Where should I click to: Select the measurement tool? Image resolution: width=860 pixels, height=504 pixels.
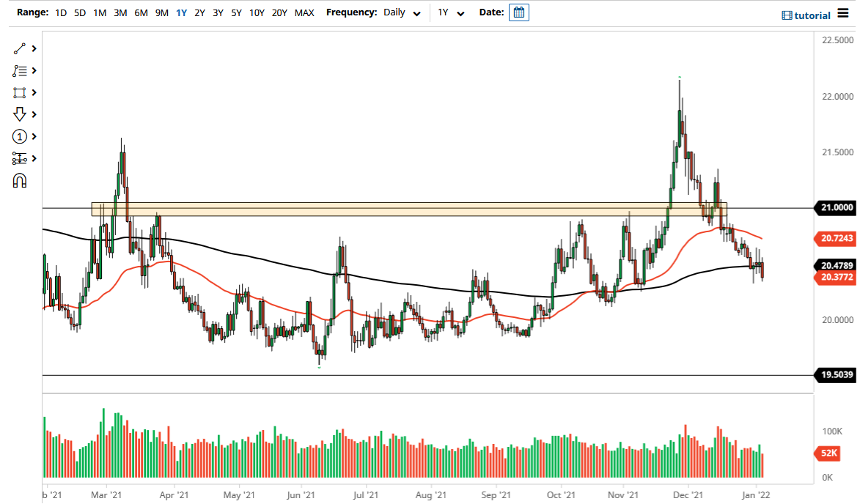tap(21, 158)
